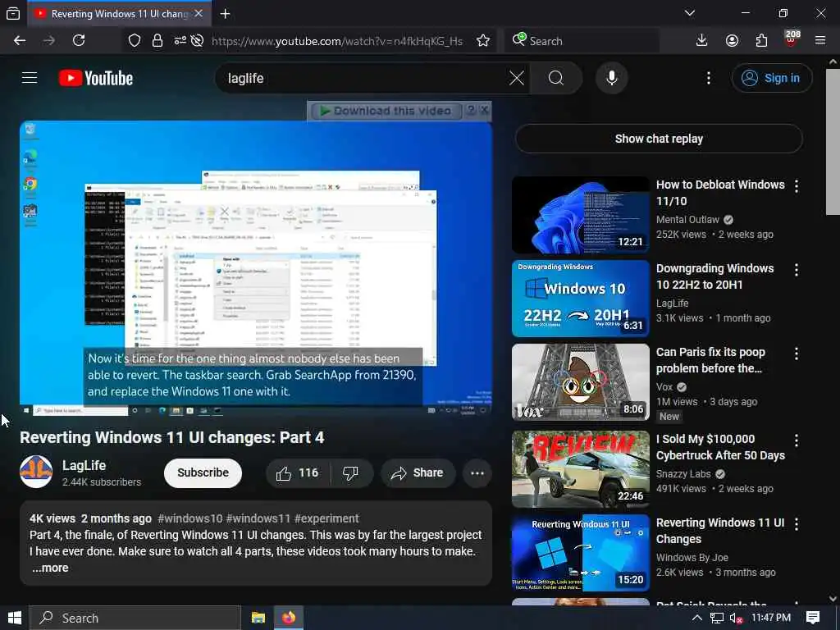Expand the description with ...more
Screen dimensions: 840x630
(50, 568)
